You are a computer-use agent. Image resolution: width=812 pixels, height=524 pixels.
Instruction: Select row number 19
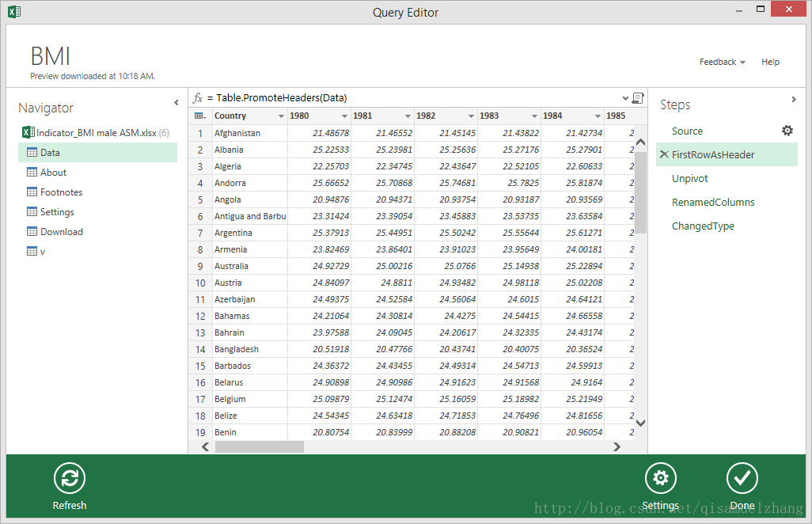coord(200,432)
